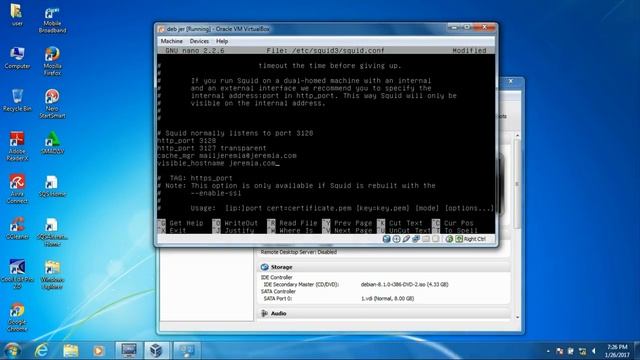Open Windows Explorer from the taskbar

(71, 350)
